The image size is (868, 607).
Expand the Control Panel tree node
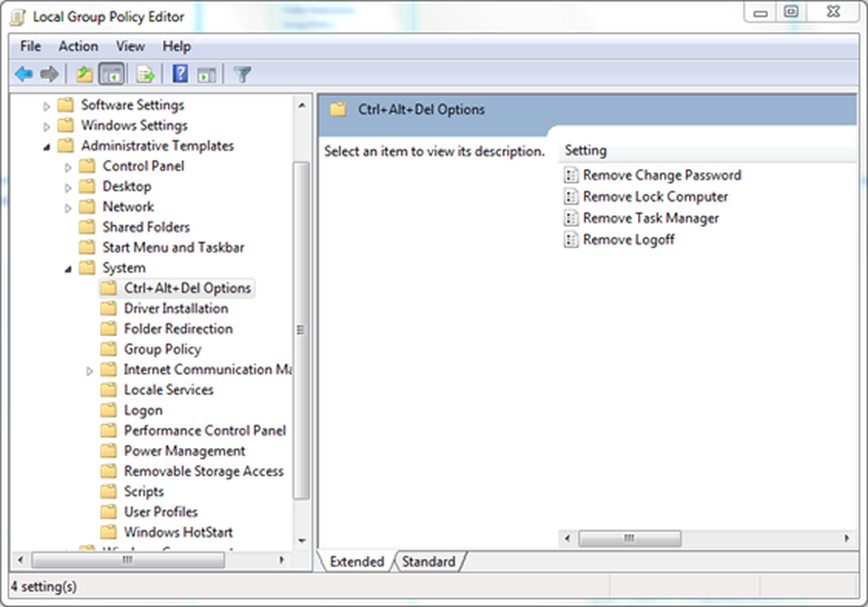[x=69, y=167]
